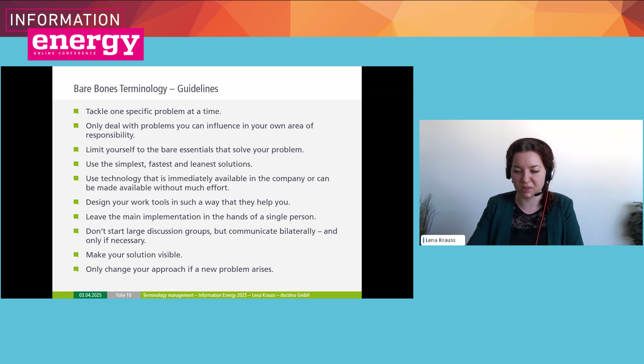Click the green bullet beside 'Design your work tools'
644x364 pixels.
(76, 202)
